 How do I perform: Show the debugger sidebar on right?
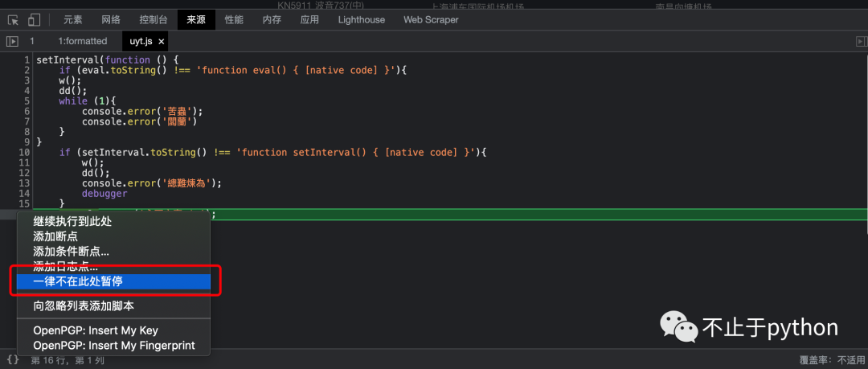point(857,41)
